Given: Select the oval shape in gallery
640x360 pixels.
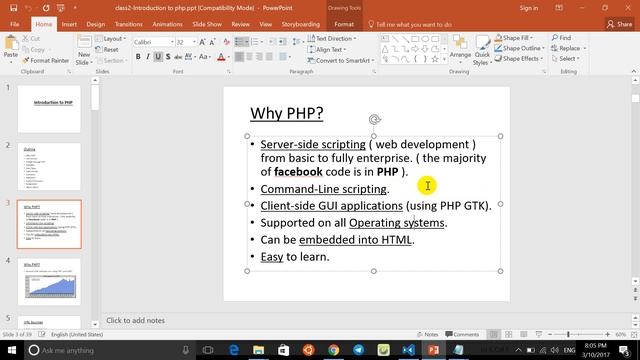Looking at the screenshot, I should click(x=425, y=39).
